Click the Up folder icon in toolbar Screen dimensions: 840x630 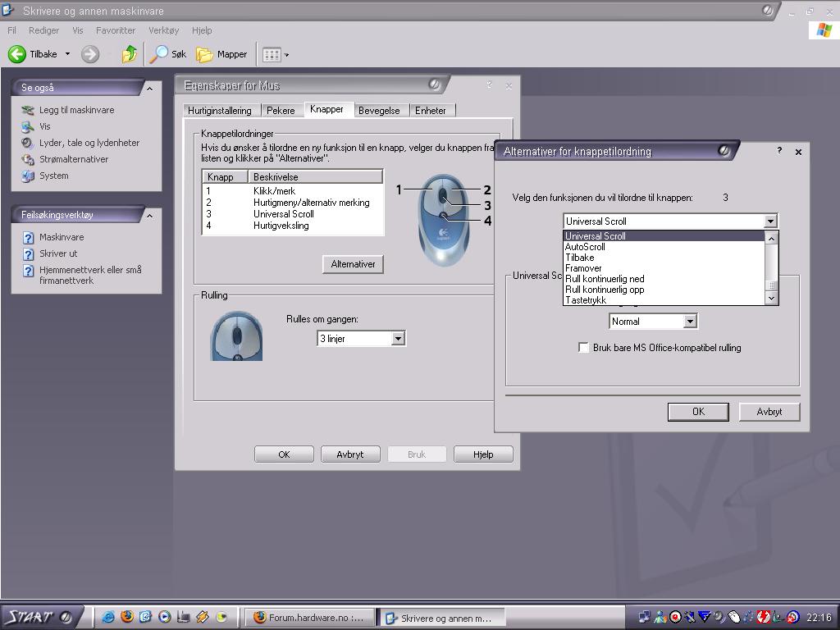point(129,54)
